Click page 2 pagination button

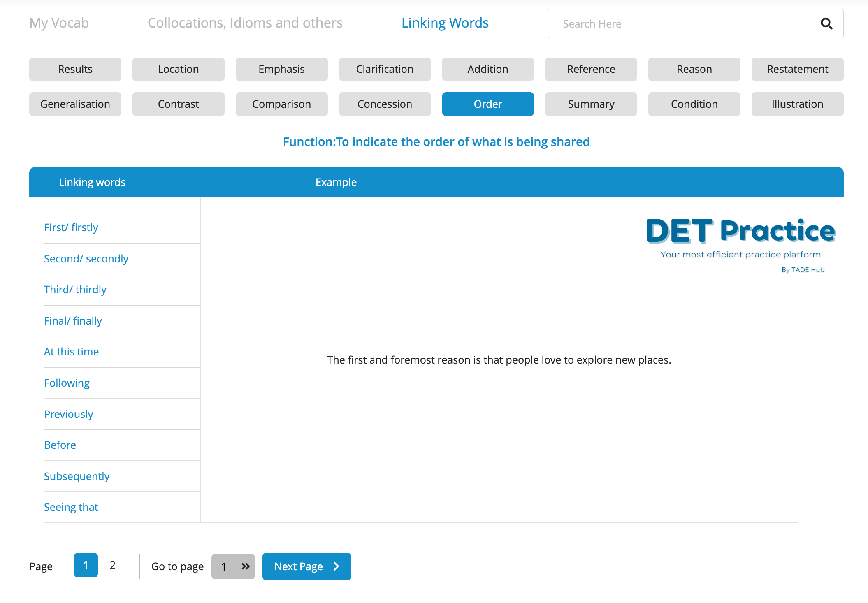[112, 566]
